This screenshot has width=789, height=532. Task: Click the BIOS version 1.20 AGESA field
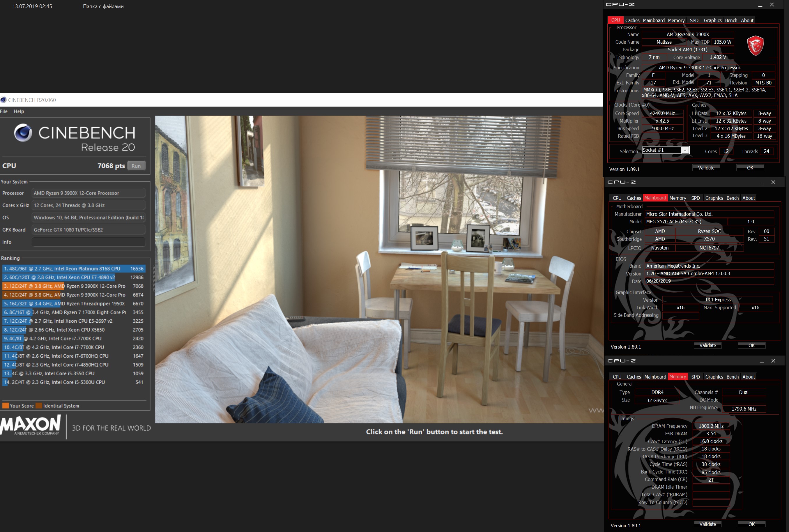709,273
